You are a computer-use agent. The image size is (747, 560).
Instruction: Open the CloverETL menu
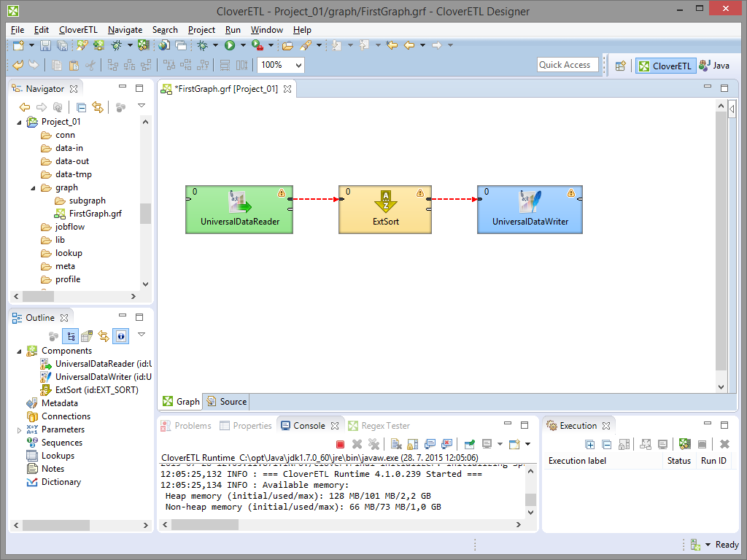[78, 30]
